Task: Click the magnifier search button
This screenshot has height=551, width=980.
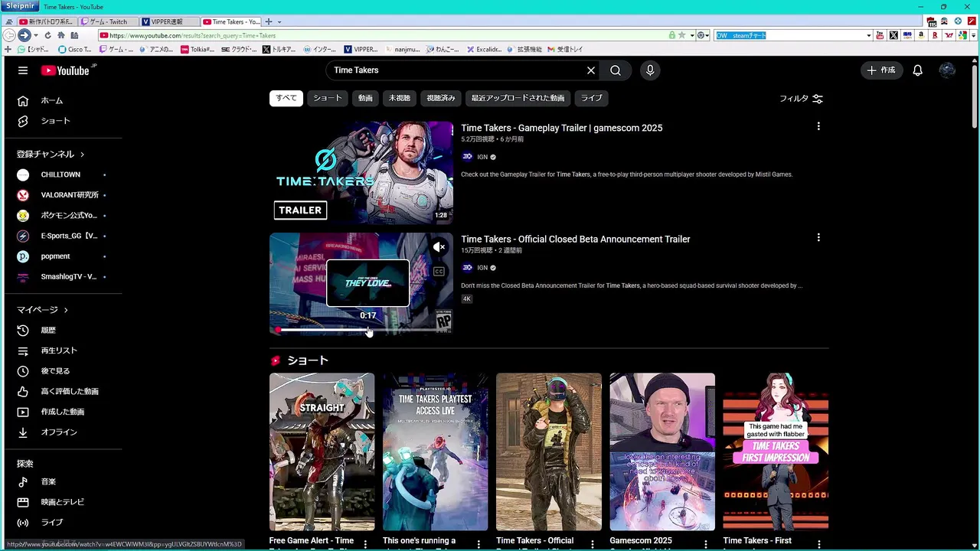Action: (616, 70)
